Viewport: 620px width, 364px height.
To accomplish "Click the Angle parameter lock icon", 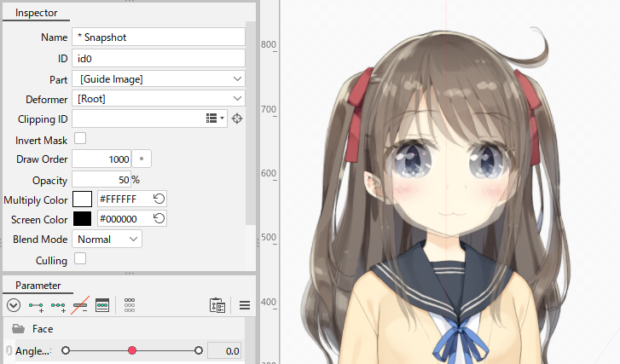I will click(x=9, y=350).
